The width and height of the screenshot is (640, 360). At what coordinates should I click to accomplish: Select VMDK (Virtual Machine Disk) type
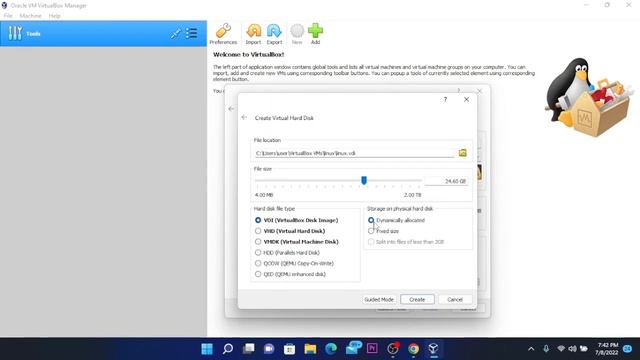pos(297,242)
